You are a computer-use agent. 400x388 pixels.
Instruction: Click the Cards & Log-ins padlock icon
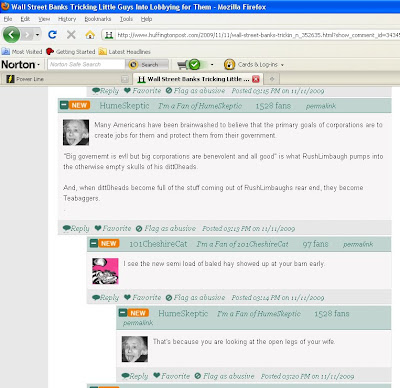229,64
